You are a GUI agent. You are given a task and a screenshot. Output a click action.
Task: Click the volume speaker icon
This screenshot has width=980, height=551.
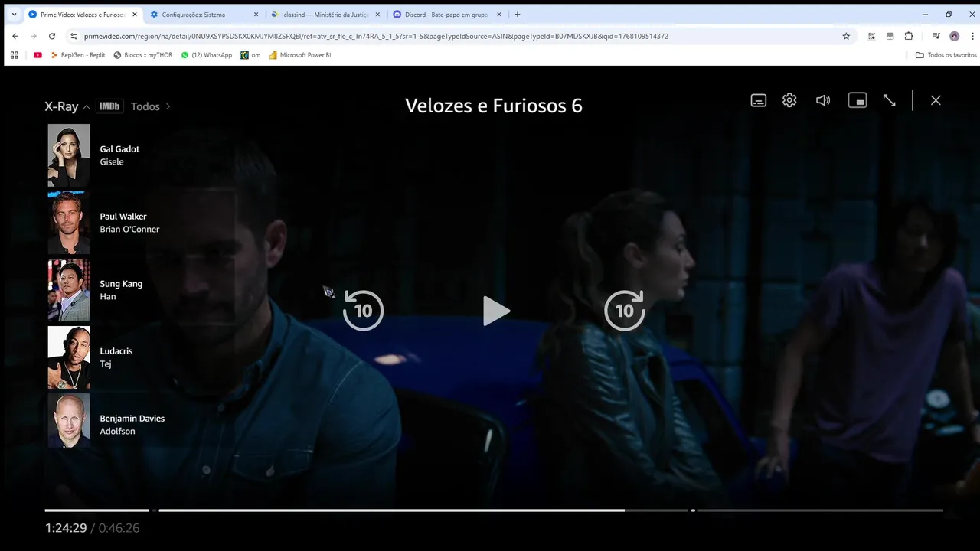click(x=823, y=100)
